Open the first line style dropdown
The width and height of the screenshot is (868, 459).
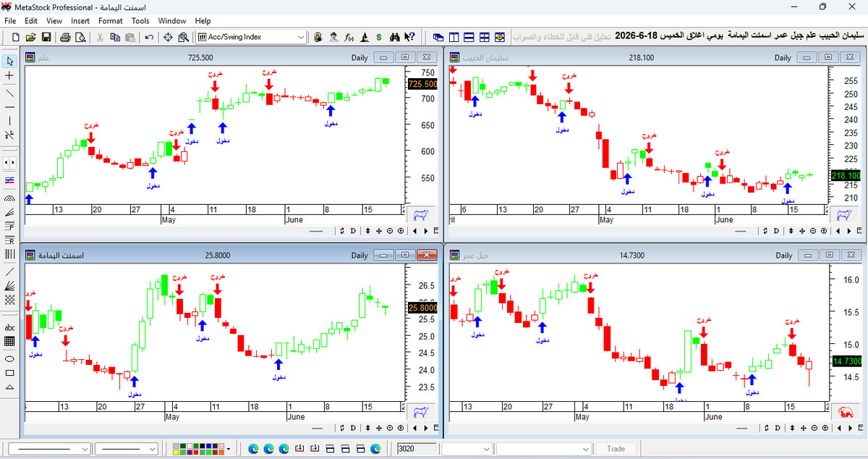[x=85, y=449]
